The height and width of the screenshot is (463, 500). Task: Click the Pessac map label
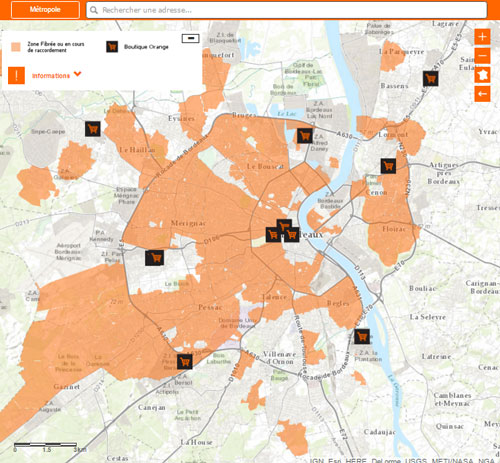click(210, 307)
